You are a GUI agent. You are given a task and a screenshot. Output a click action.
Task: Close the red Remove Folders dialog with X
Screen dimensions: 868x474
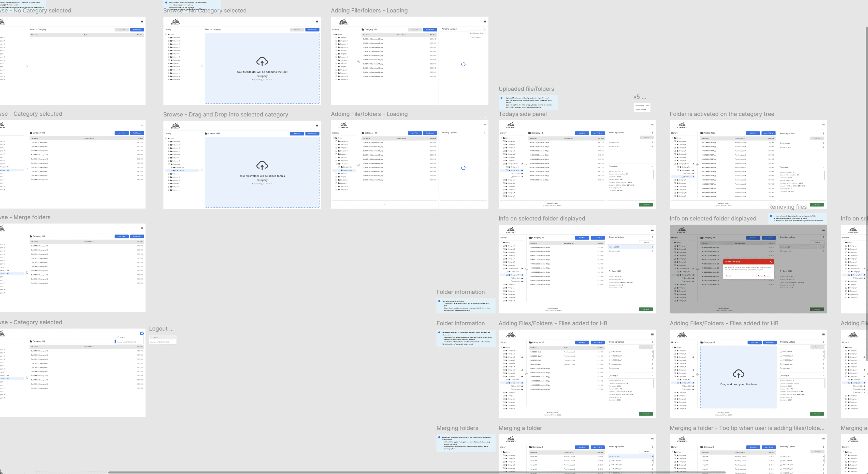[770, 262]
